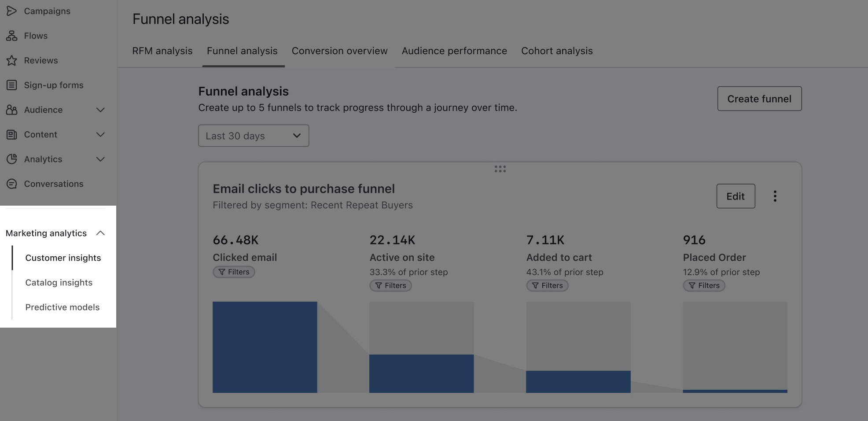Switch to the Cohort analysis tab
Viewport: 868px width, 421px height.
point(557,51)
